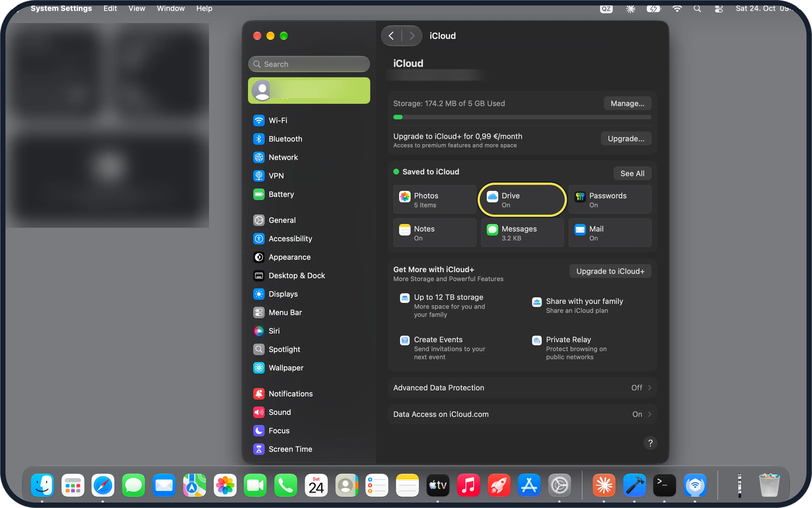Click the sidebar Search field

pos(309,64)
